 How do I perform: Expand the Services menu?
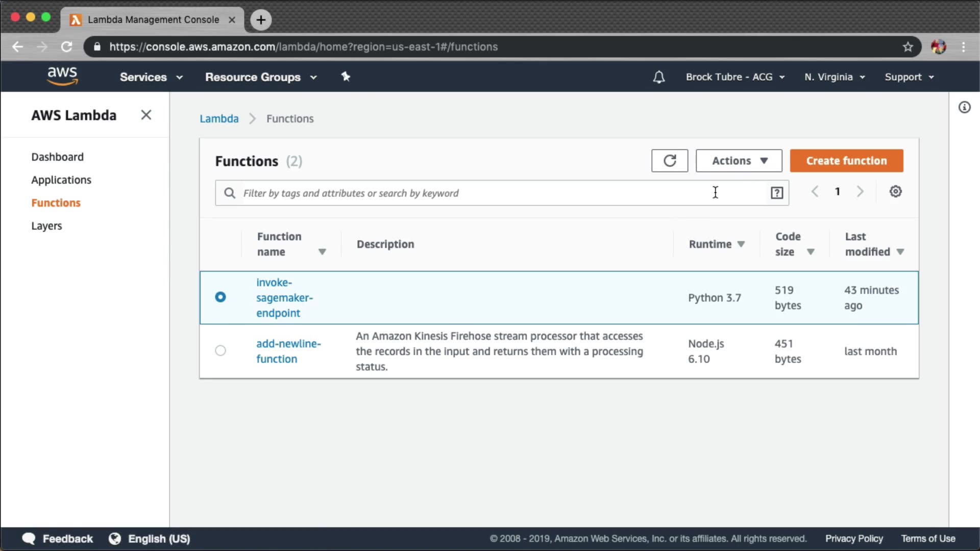point(151,77)
